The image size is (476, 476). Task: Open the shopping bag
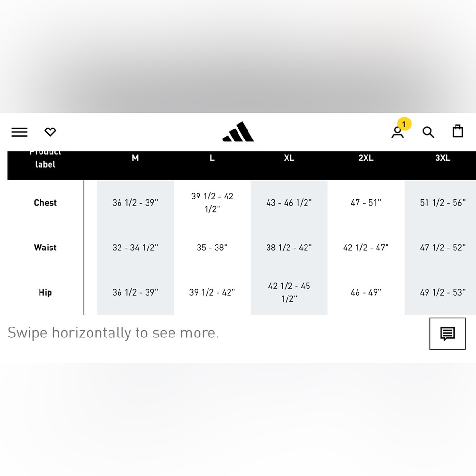point(457,131)
